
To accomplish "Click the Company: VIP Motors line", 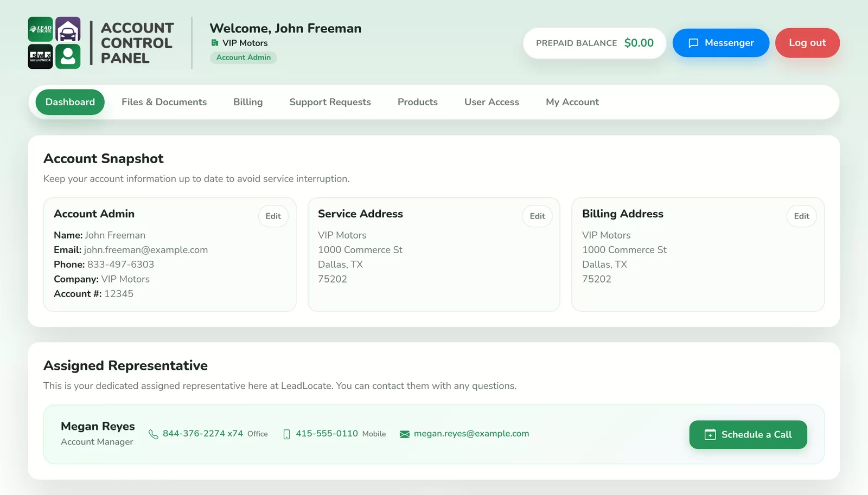I will point(102,279).
